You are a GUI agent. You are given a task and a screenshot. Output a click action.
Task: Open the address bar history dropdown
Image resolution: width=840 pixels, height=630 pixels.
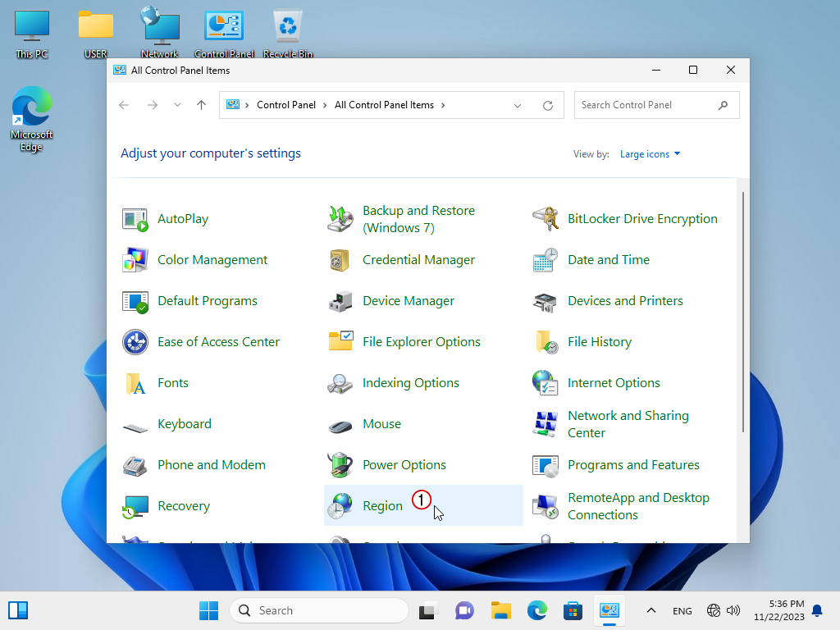tap(518, 105)
